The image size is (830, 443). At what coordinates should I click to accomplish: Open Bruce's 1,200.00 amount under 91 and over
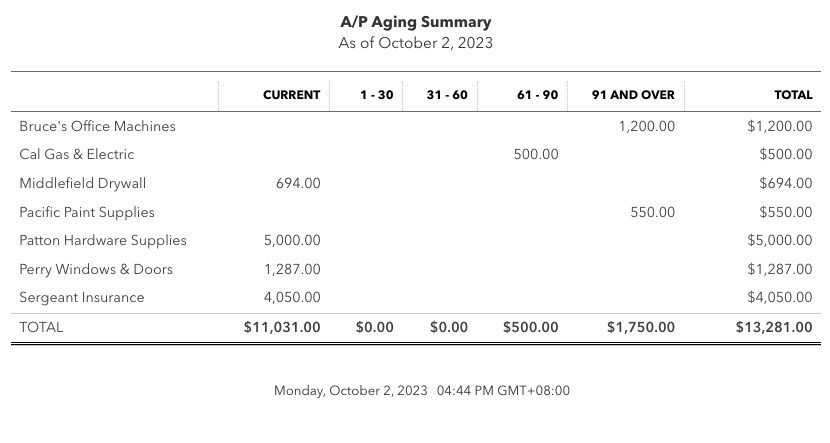(647, 126)
